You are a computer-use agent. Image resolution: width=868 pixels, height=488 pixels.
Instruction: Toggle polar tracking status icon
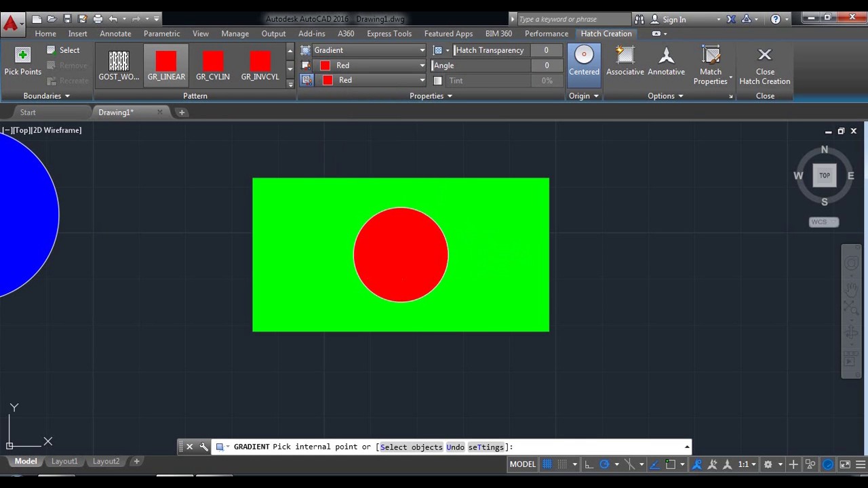pos(604,464)
